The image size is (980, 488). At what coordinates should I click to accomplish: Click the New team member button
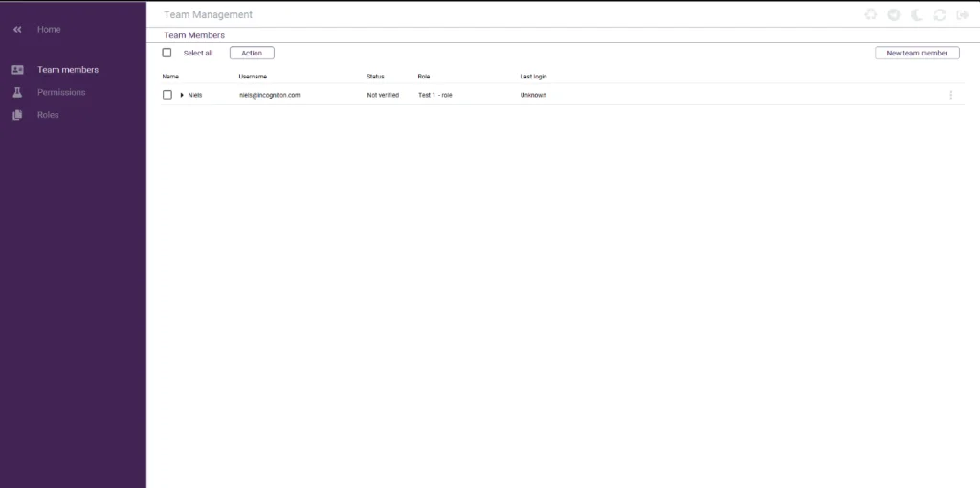coord(917,54)
